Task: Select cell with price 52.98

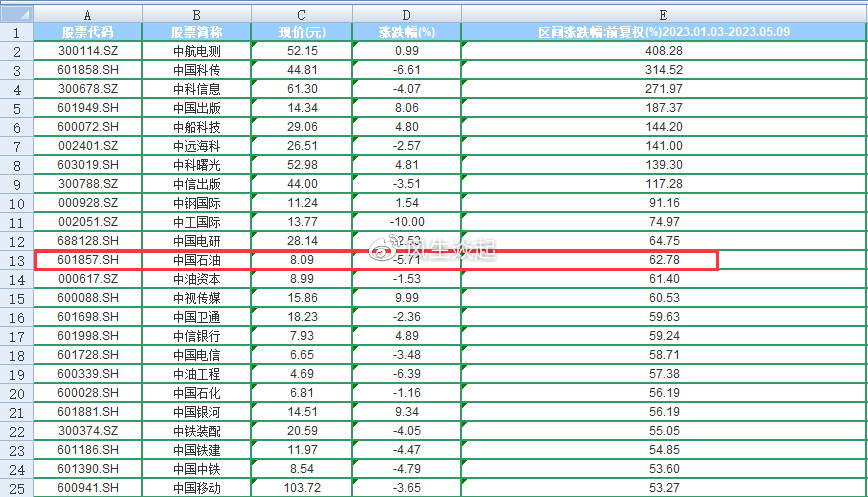Action: [302, 165]
